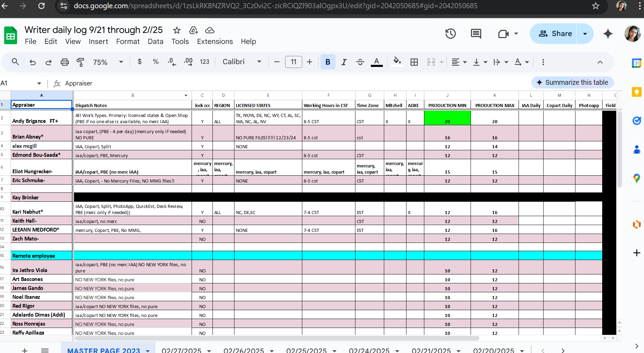Undo the last action
The width and height of the screenshot is (644, 353).
point(33,62)
